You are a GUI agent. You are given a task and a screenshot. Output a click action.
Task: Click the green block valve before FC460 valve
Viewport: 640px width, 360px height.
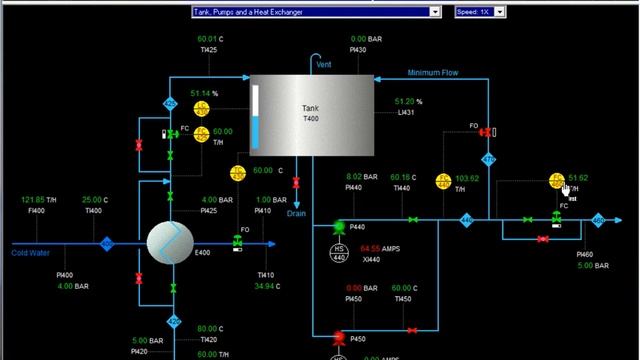click(x=528, y=220)
